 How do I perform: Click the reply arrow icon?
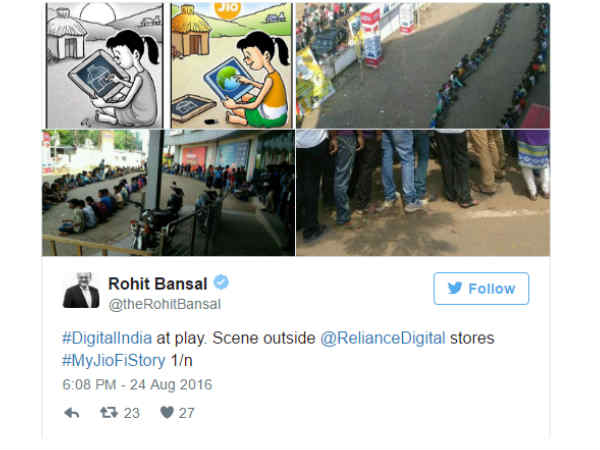point(72,413)
